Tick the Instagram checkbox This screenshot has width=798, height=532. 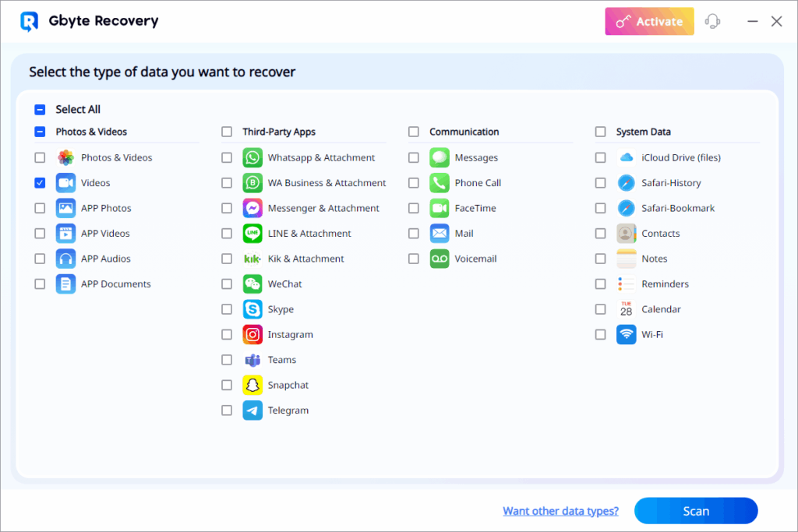(x=227, y=335)
